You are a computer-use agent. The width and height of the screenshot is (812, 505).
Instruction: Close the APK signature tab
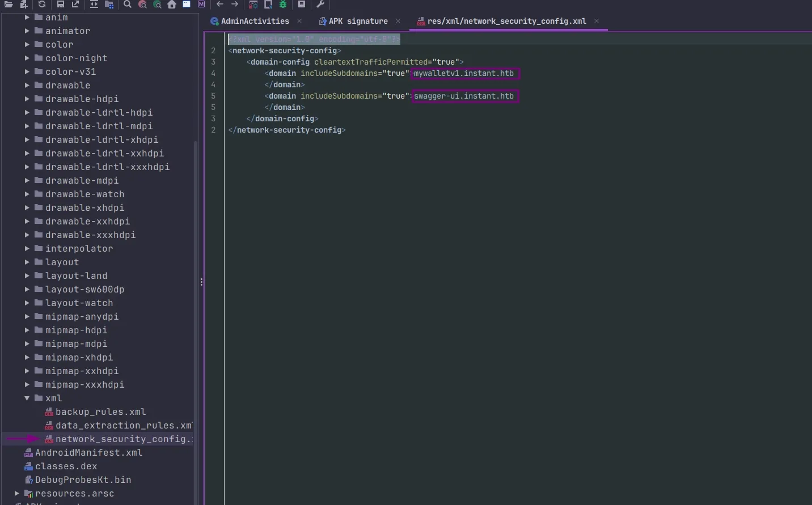(398, 21)
